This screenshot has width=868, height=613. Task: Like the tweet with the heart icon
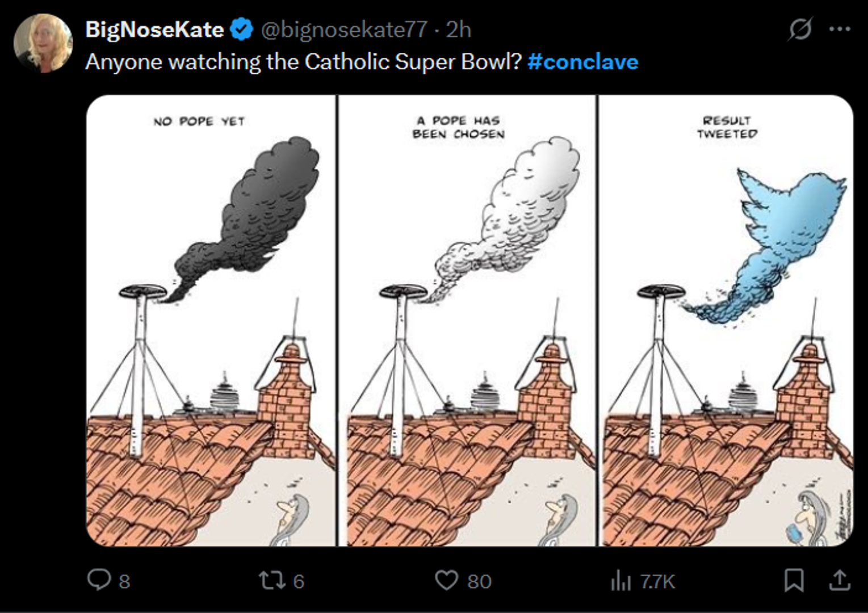point(446,580)
